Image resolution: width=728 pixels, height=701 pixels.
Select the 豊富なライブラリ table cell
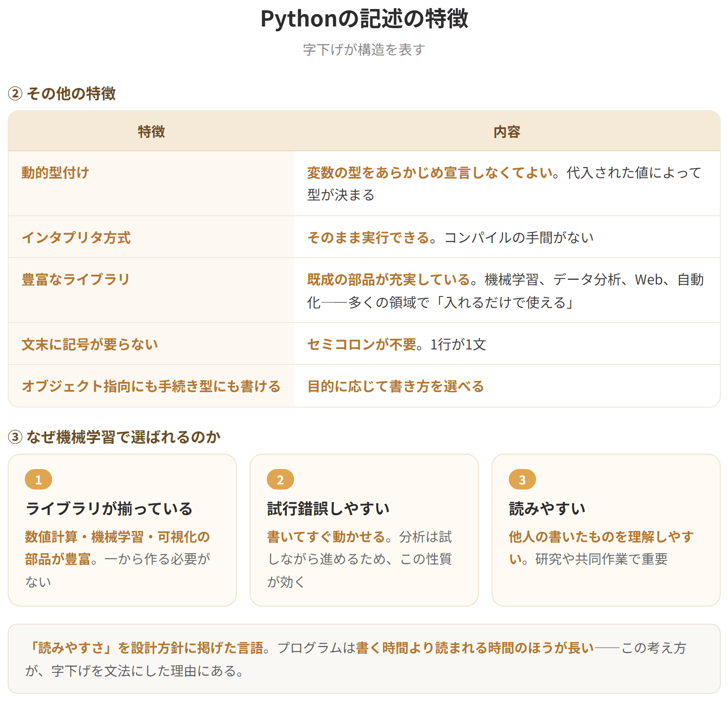pyautogui.click(x=151, y=290)
